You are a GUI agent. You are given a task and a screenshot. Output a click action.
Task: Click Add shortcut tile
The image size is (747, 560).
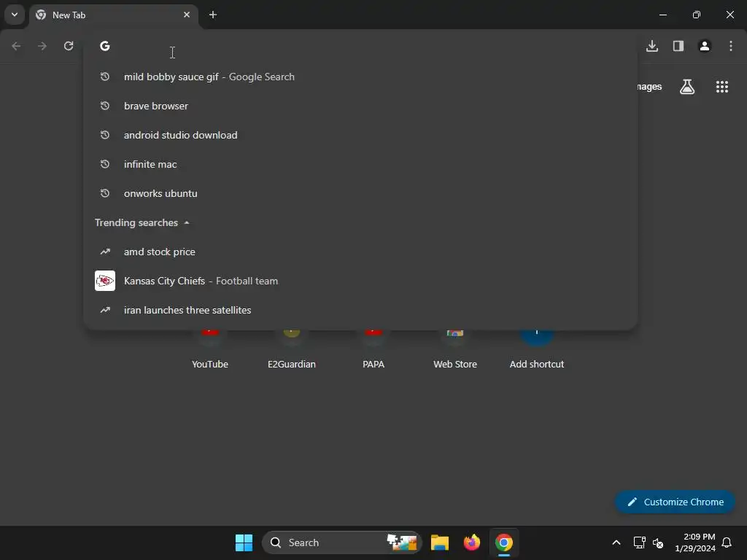pos(537,350)
